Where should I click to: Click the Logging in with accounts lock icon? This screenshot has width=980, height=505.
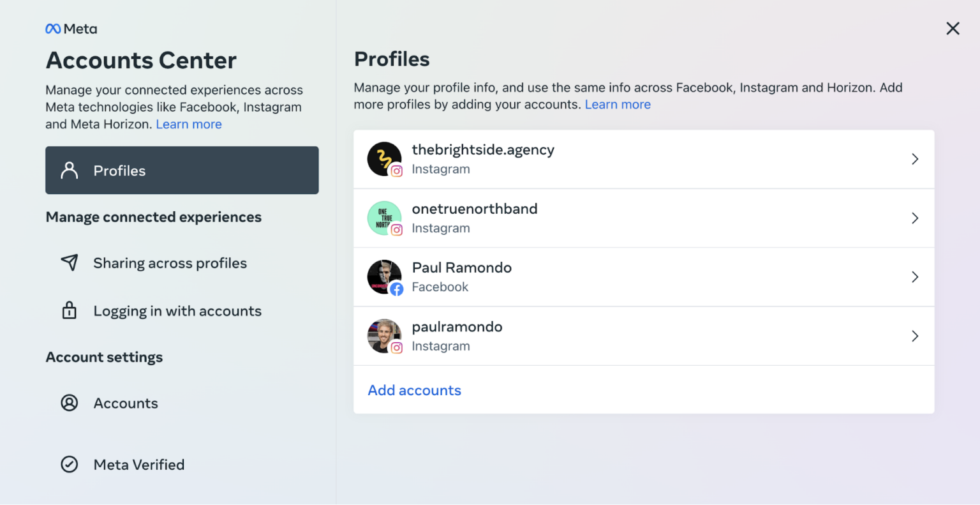[x=69, y=310]
